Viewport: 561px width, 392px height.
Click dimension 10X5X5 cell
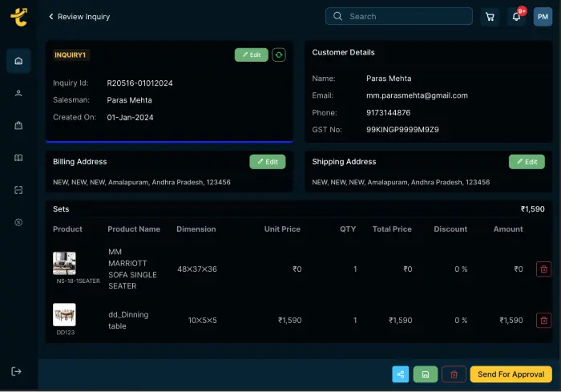(x=203, y=321)
